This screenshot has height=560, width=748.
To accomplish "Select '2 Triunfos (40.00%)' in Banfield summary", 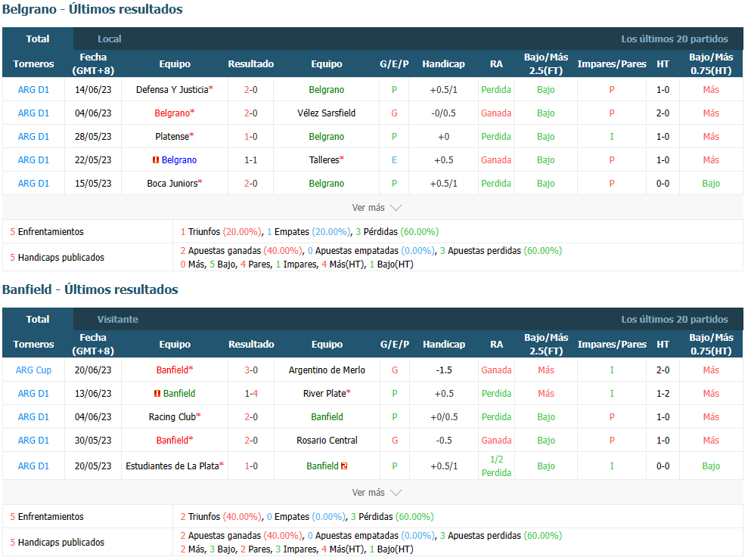I will point(221,517).
